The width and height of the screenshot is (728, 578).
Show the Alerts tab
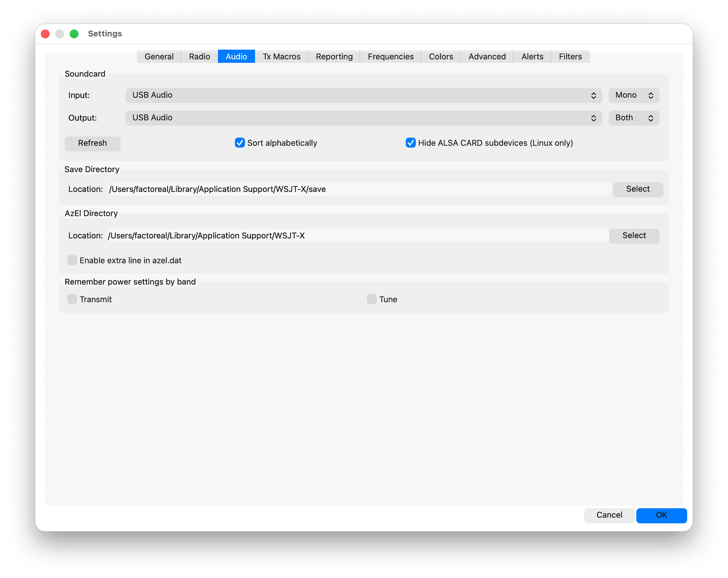click(532, 57)
